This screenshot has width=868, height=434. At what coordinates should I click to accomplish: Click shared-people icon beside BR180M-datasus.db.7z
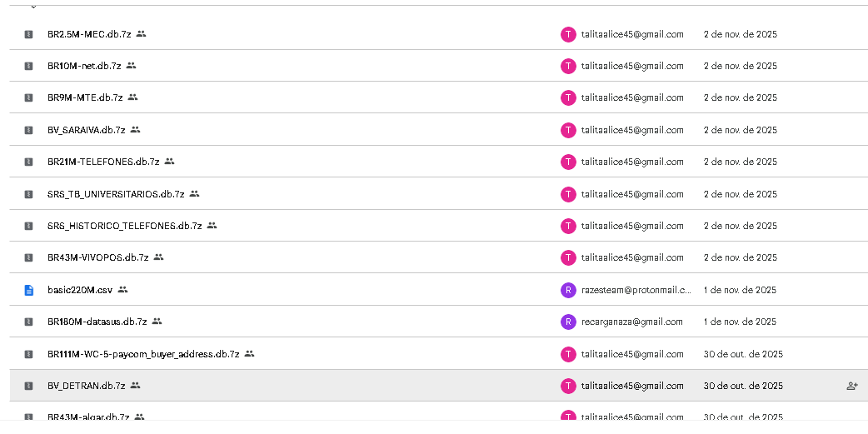157,321
